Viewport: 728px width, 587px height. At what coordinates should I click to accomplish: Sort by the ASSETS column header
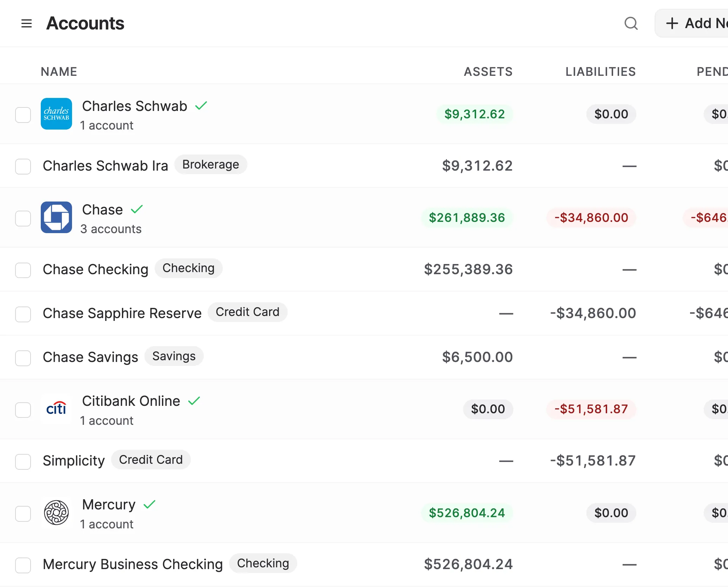[488, 71]
